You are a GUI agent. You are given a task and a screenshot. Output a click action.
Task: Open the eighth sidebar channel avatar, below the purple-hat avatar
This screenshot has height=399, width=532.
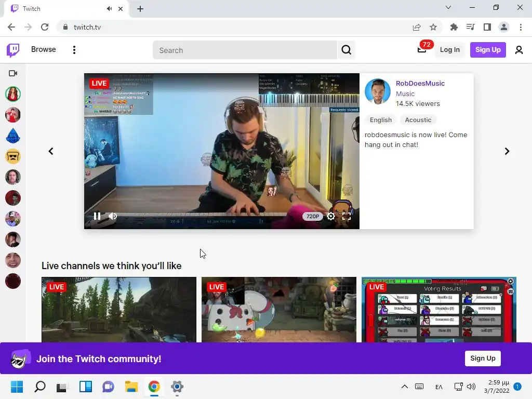coord(13,240)
